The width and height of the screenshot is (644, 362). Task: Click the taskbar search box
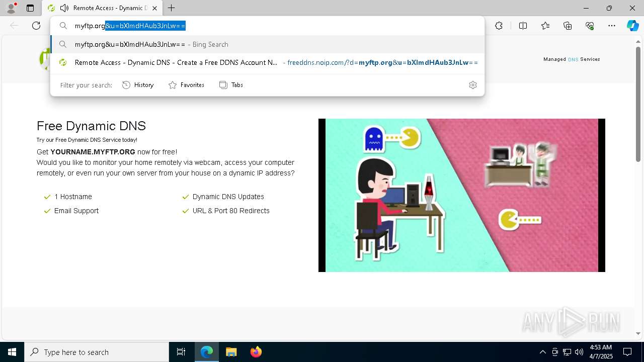click(x=97, y=352)
